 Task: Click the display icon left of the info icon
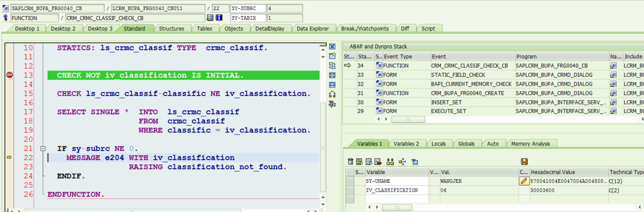[210, 18]
